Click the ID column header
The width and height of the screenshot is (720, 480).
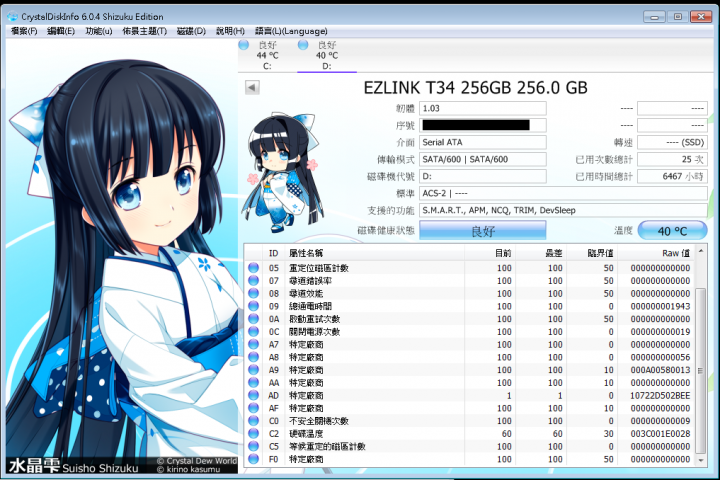click(x=274, y=253)
